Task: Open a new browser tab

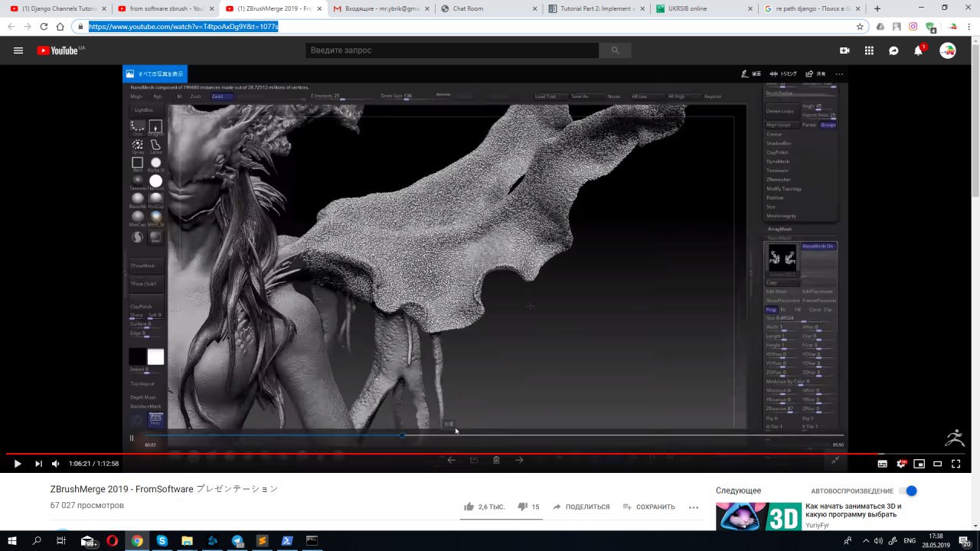Action: coord(877,8)
